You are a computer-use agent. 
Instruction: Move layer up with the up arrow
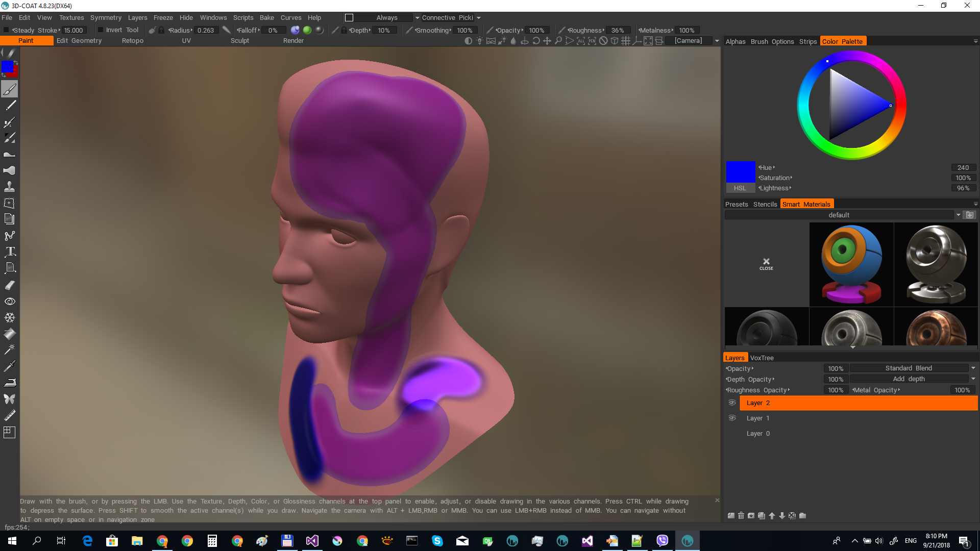pyautogui.click(x=772, y=516)
